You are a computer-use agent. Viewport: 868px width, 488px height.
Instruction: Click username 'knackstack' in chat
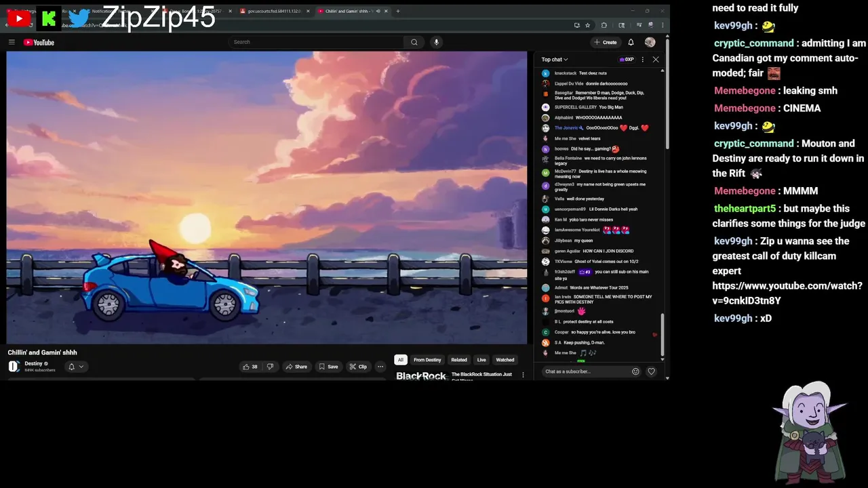(x=566, y=73)
